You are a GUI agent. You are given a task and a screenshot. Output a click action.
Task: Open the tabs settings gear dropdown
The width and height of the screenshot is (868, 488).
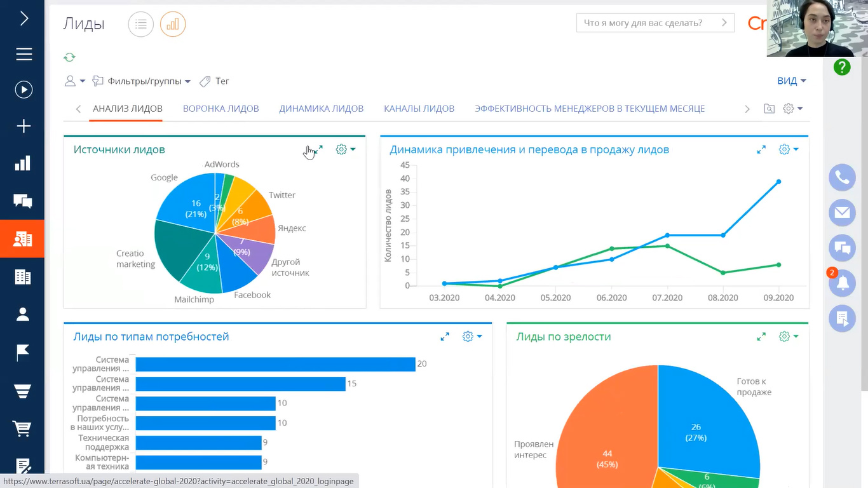click(792, 109)
